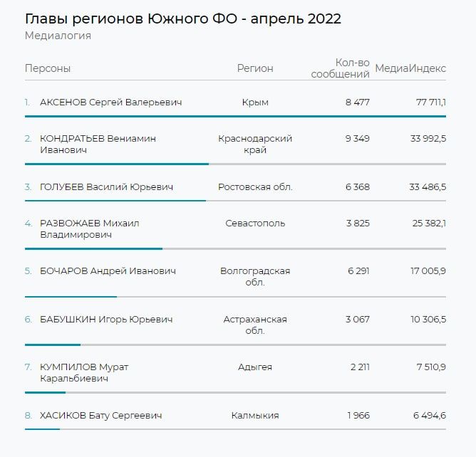
Task: Click the Медиалогия source label
Action: click(x=58, y=36)
